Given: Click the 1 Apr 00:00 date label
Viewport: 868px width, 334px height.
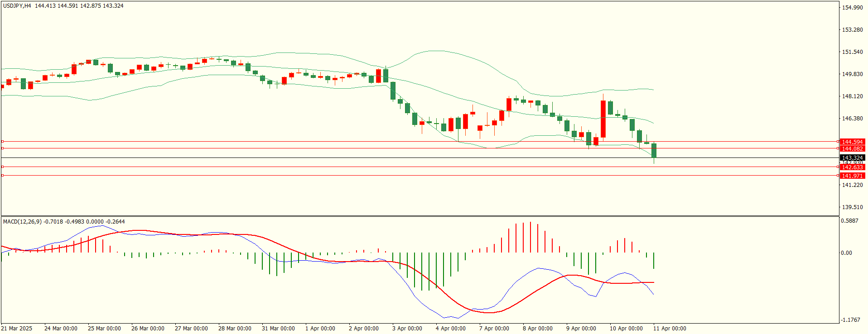Looking at the screenshot, I should pos(320,329).
